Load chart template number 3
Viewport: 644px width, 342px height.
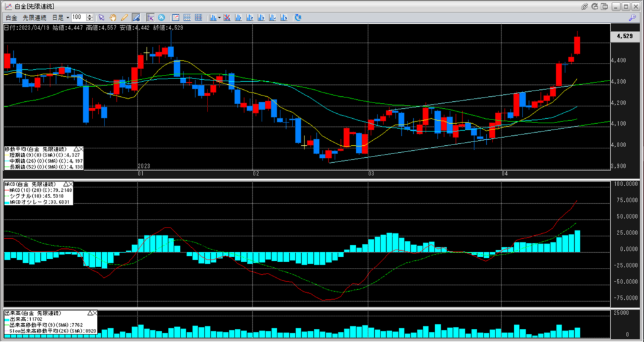tap(261, 18)
